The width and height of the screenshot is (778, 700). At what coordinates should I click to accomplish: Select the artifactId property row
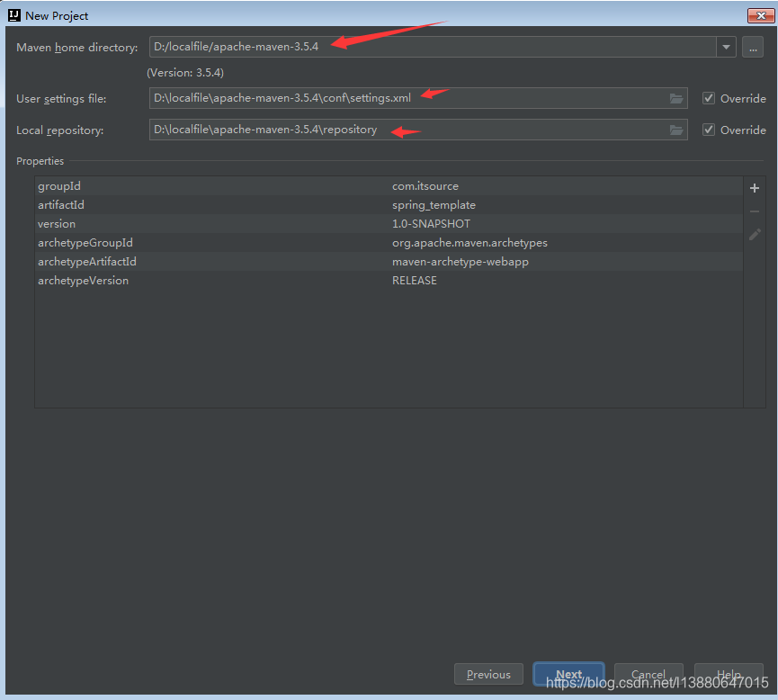coord(389,205)
